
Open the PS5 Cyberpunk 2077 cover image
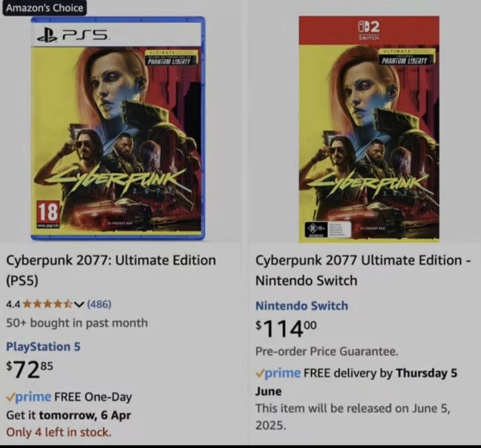pyautogui.click(x=118, y=128)
